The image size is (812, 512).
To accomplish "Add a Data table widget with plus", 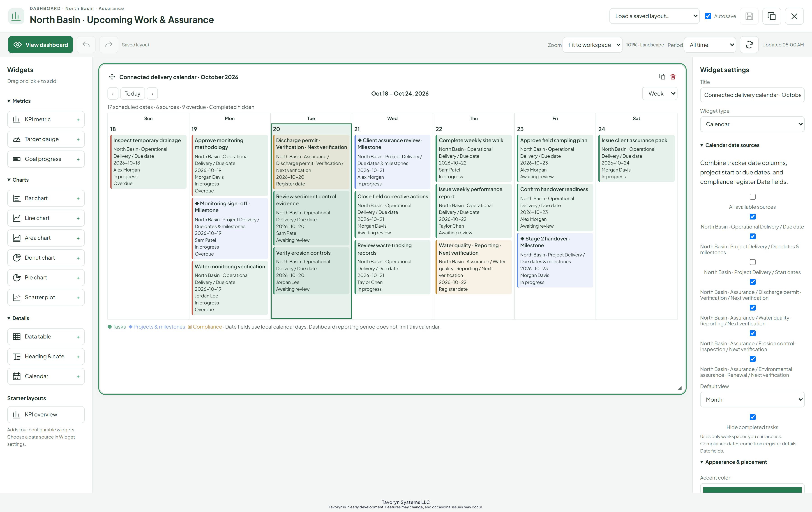I will point(78,337).
